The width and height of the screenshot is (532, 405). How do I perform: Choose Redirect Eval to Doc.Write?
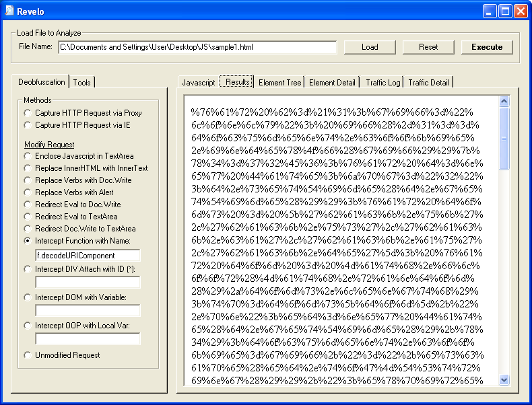pos(27,205)
